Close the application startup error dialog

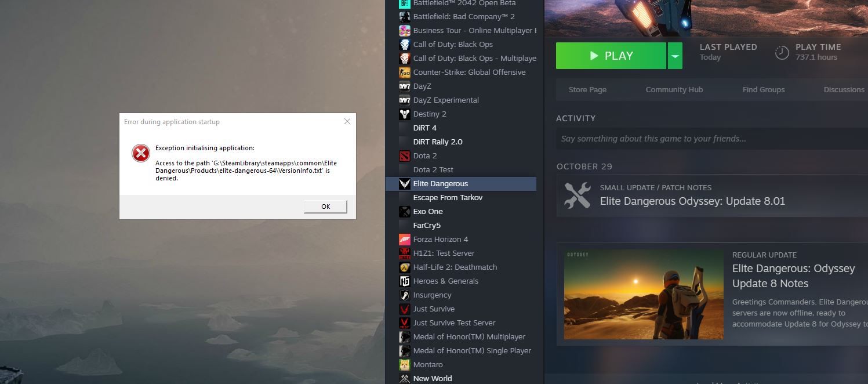(x=347, y=121)
